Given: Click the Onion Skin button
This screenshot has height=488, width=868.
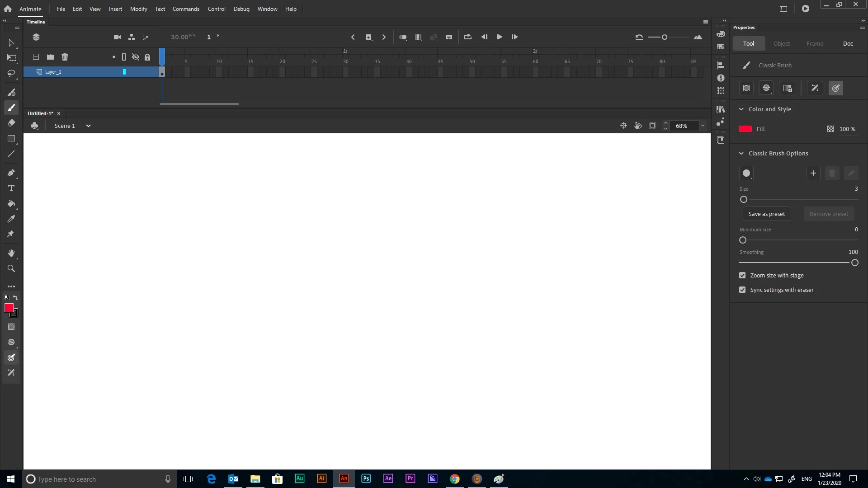Looking at the screenshot, I should coord(403,37).
